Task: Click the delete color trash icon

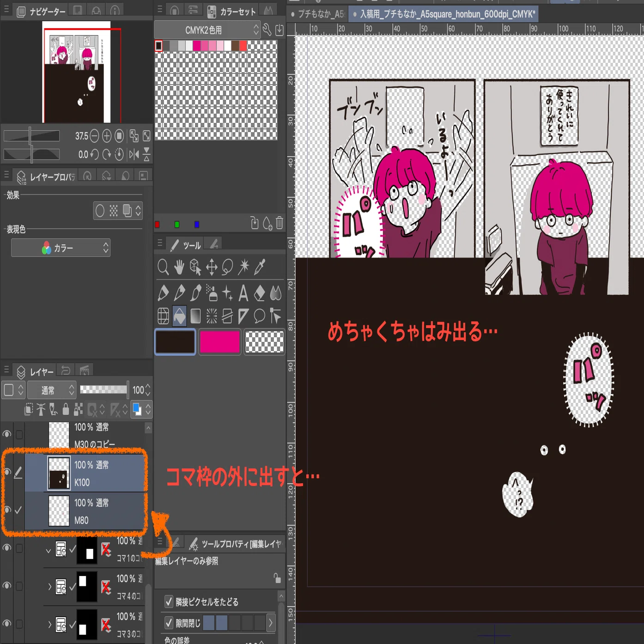Action: click(x=279, y=223)
